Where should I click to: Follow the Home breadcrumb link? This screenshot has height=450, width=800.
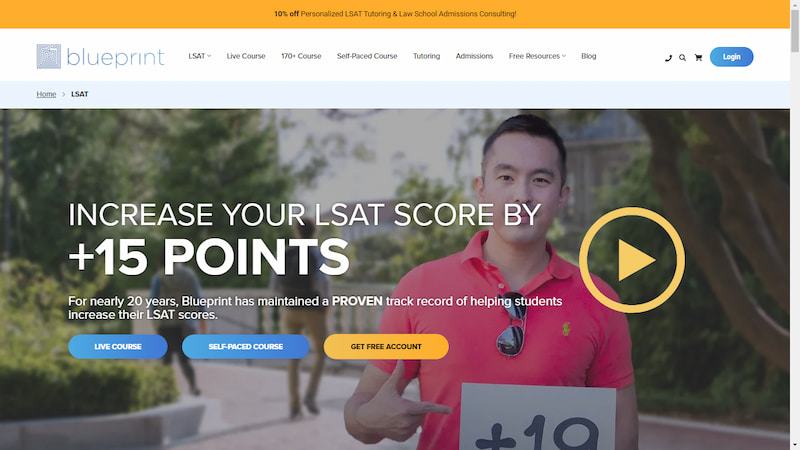(x=46, y=94)
